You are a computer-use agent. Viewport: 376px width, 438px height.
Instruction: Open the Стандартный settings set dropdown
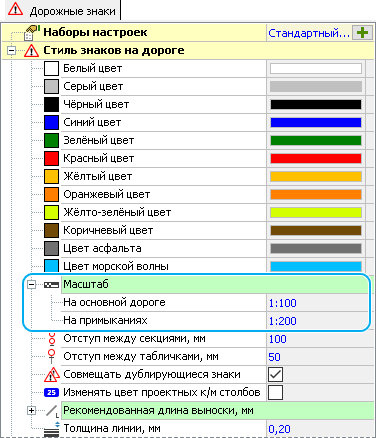pos(309,33)
